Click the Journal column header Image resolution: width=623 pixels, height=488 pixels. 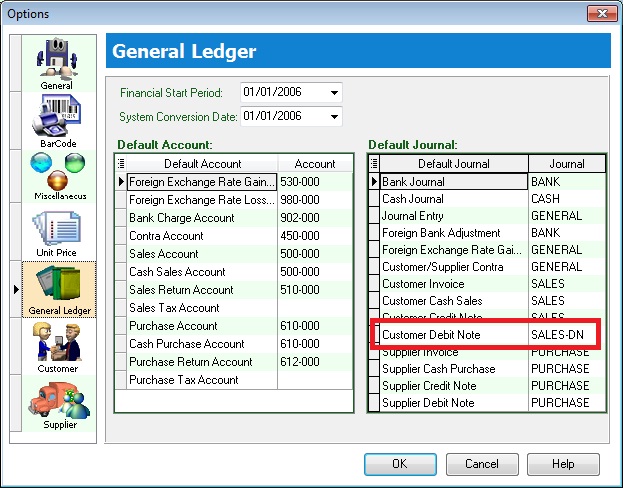point(567,163)
